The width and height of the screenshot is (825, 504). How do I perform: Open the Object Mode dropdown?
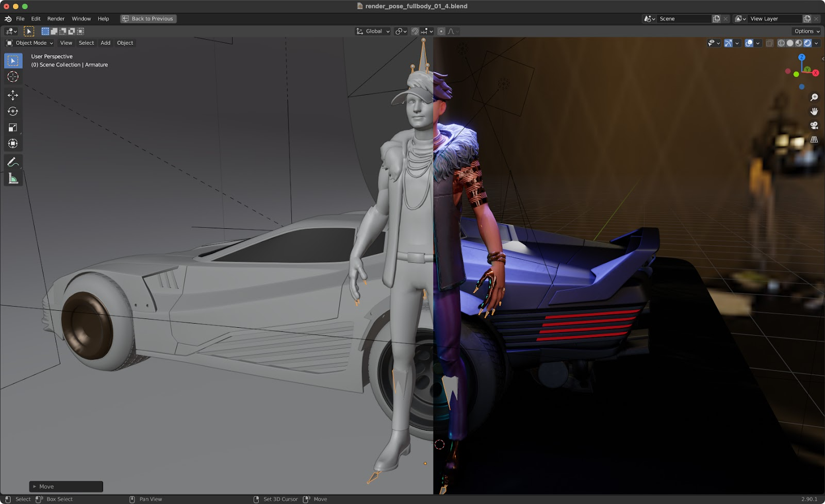coord(29,43)
